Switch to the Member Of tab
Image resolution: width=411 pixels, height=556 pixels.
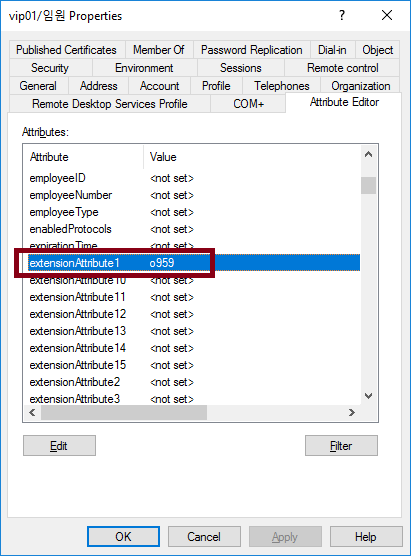click(x=159, y=50)
